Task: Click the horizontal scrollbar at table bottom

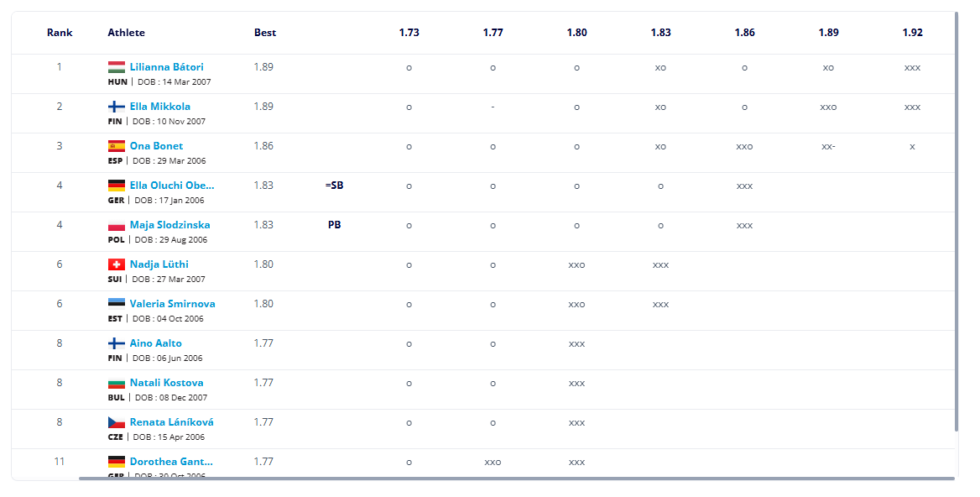Action: [x=517, y=479]
